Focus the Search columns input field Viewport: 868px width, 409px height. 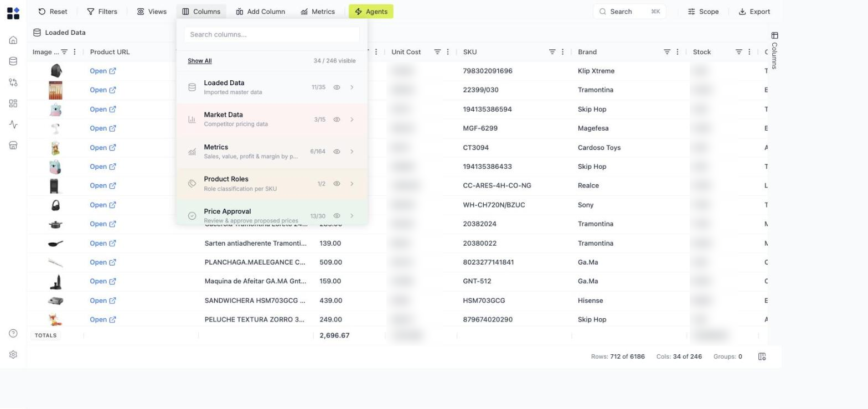click(x=272, y=34)
